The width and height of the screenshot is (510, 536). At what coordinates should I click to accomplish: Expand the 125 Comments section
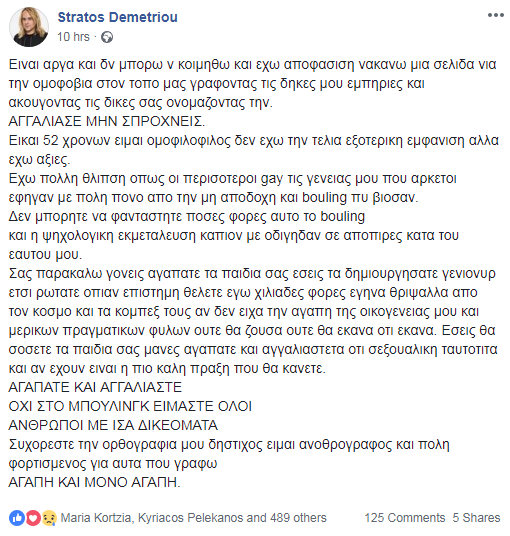click(x=405, y=518)
